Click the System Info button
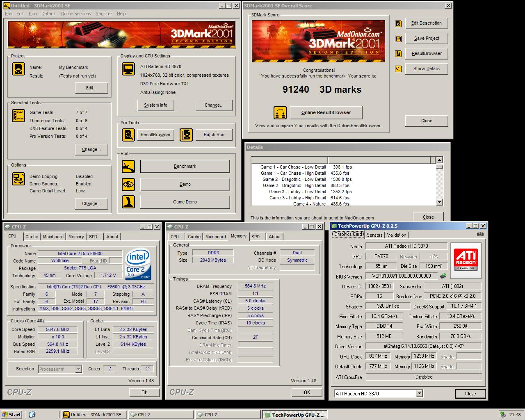This screenshot has width=525, height=420. tap(155, 105)
